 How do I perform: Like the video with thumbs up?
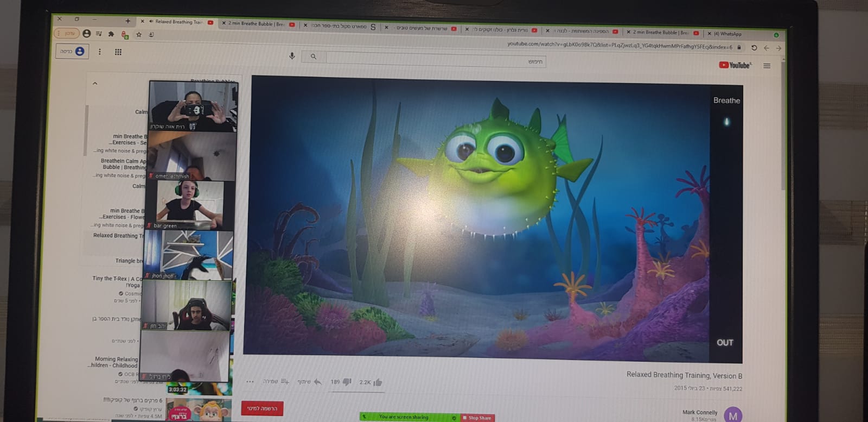click(x=378, y=382)
